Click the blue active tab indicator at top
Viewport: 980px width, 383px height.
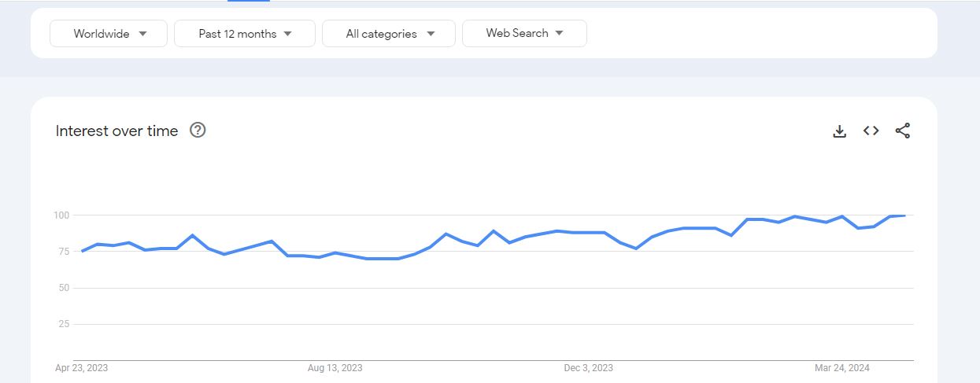(249, 1)
